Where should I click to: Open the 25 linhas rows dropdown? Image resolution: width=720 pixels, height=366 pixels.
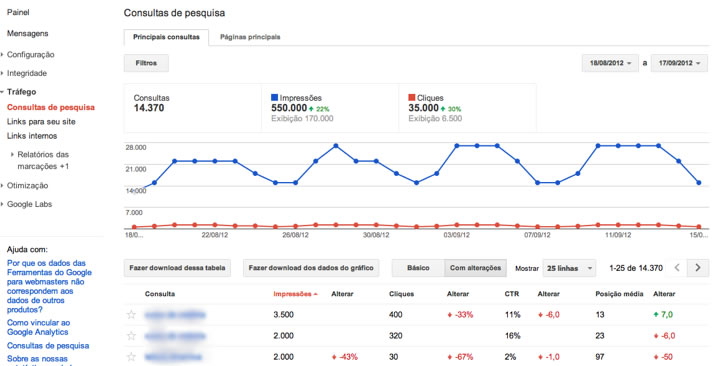(569, 268)
